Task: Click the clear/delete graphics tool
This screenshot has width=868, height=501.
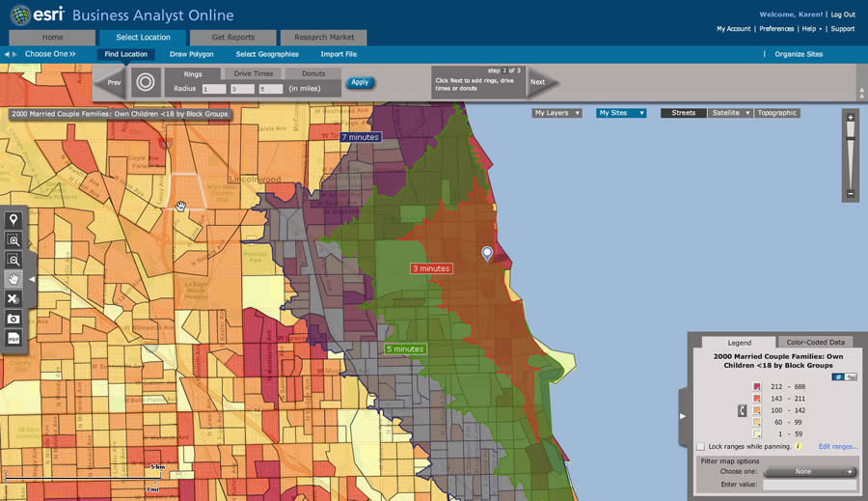Action: pyautogui.click(x=14, y=298)
